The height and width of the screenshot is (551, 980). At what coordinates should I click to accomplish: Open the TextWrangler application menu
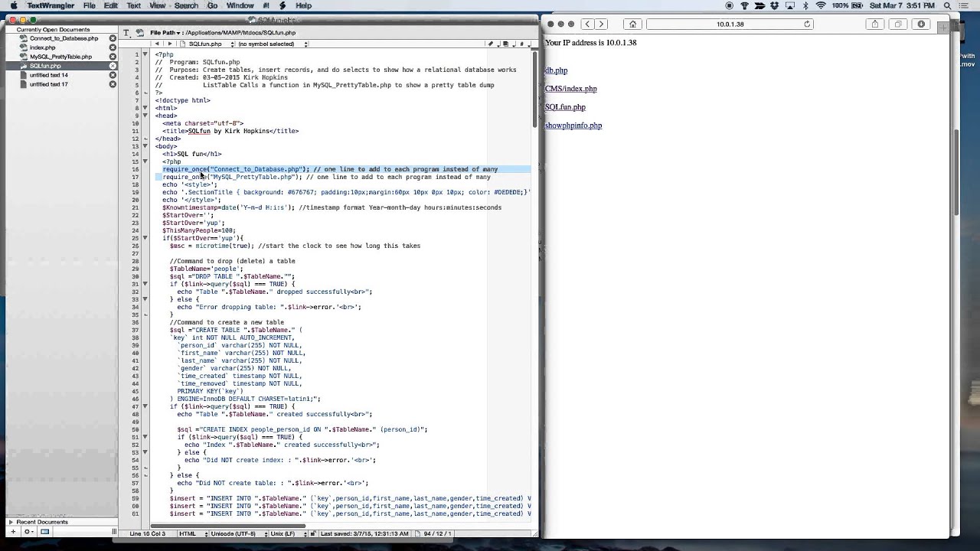pyautogui.click(x=51, y=5)
